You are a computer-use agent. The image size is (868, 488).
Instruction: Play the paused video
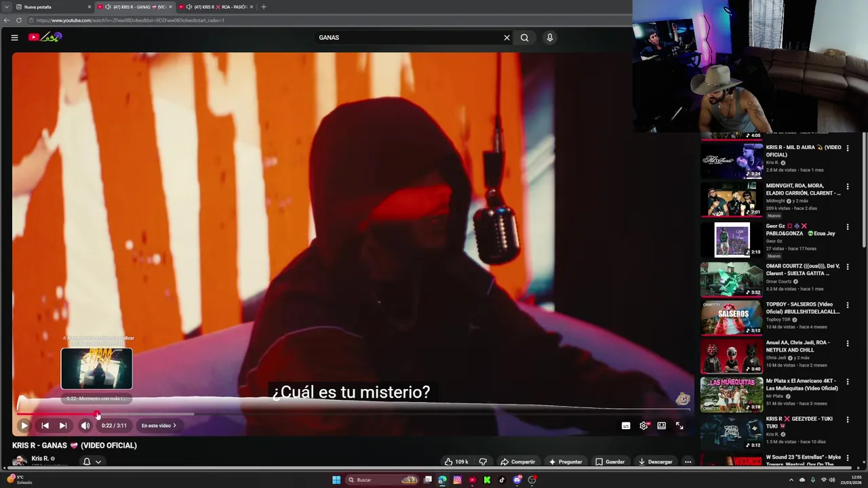[24, 426]
